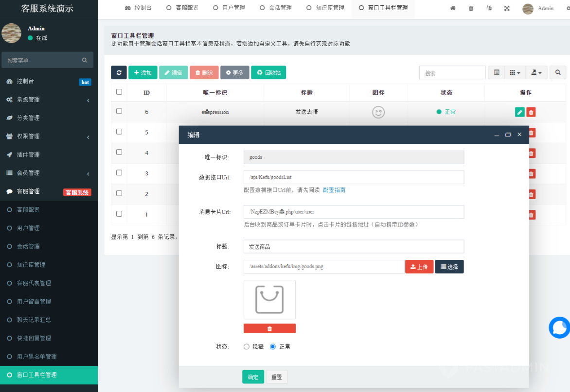Click the home icon in top bar
Screen dimensions: 570x392
(x=453, y=8)
